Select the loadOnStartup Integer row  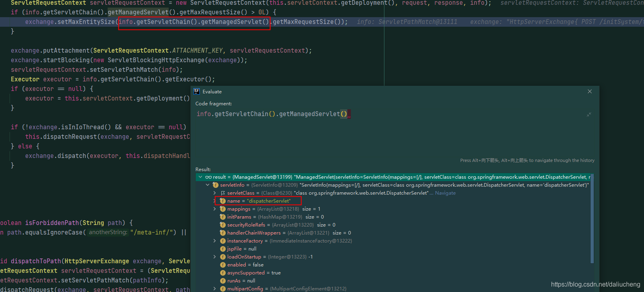tap(393, 256)
